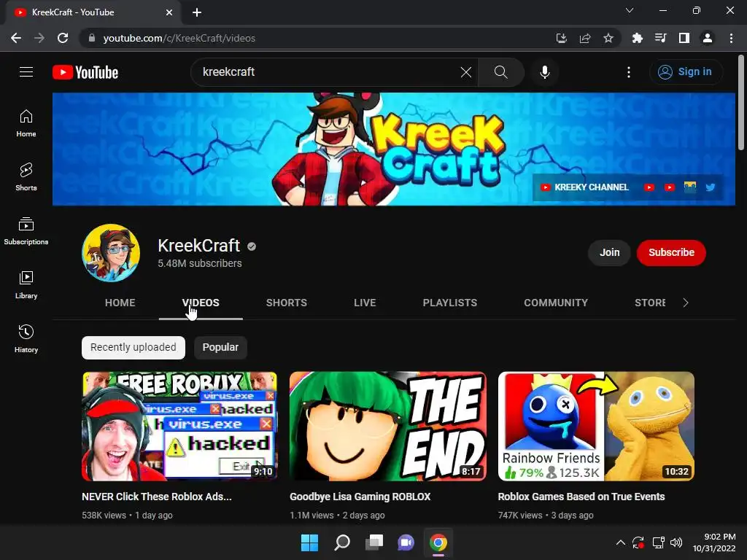Viewport: 747px width, 560px height.
Task: Open Windows taskbar search
Action: (342, 542)
